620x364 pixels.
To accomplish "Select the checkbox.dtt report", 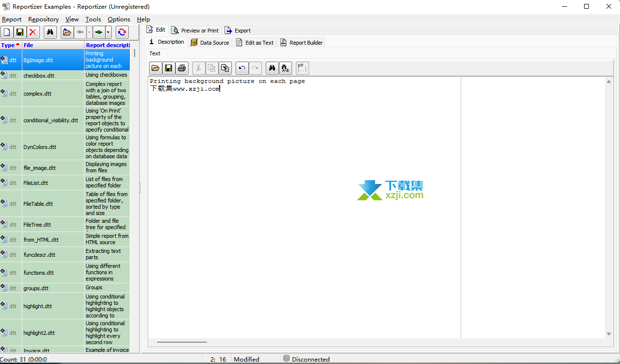I will (x=65, y=75).
